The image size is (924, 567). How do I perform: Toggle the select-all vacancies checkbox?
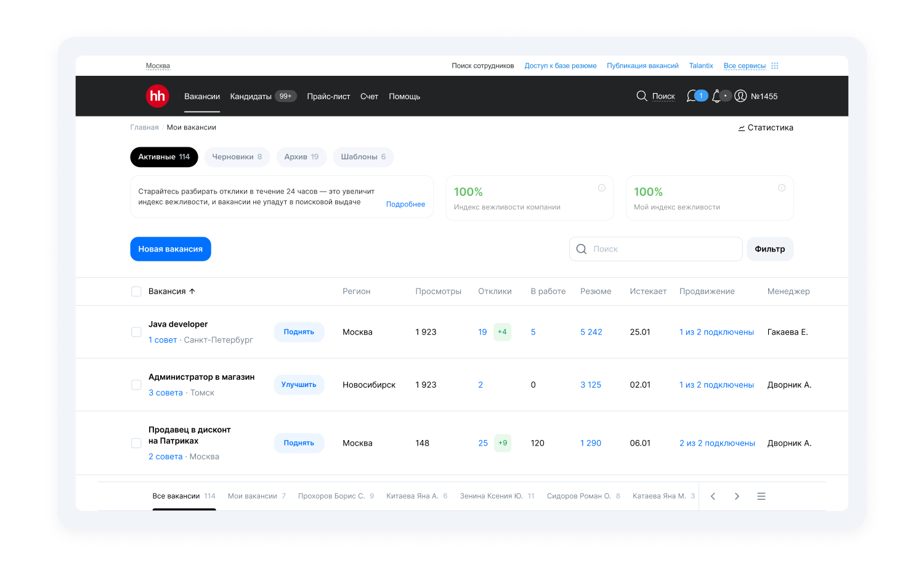point(136,292)
